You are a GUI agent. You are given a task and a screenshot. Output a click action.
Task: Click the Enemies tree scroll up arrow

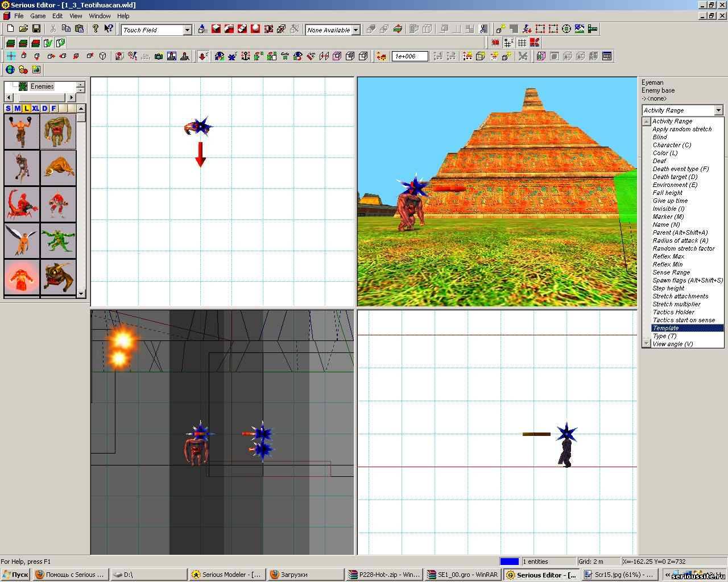coord(80,84)
